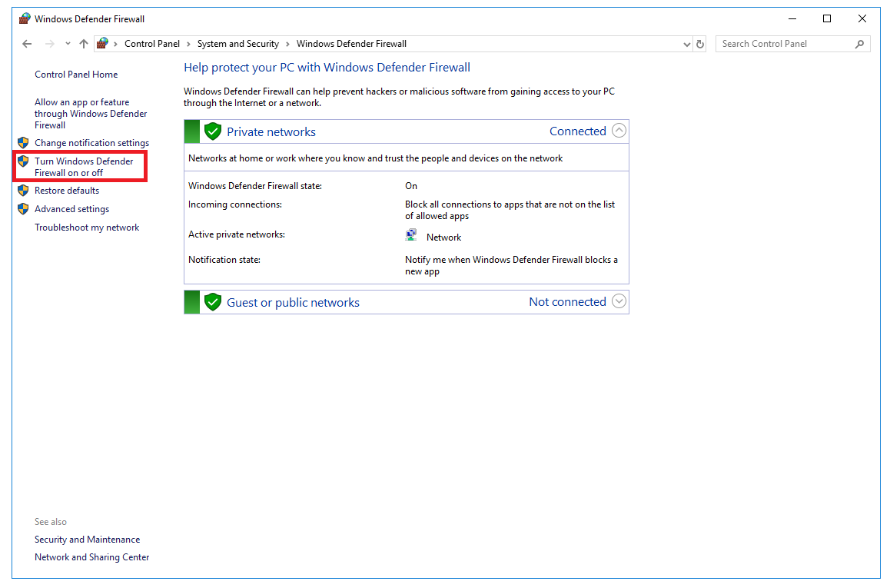Expand chevron after System and Security breadcrumb
This screenshot has width=890, height=588.
tap(287, 44)
